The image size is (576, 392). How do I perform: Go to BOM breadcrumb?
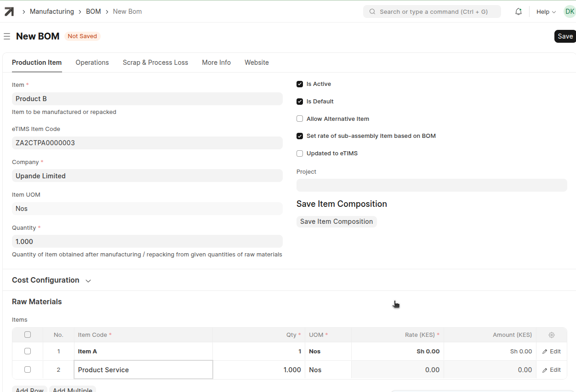[x=93, y=11]
